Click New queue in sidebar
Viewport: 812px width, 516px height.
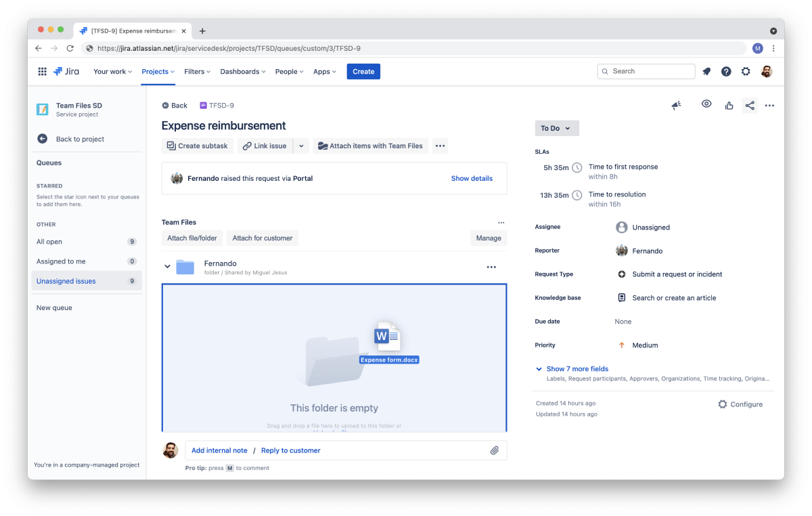tap(54, 308)
